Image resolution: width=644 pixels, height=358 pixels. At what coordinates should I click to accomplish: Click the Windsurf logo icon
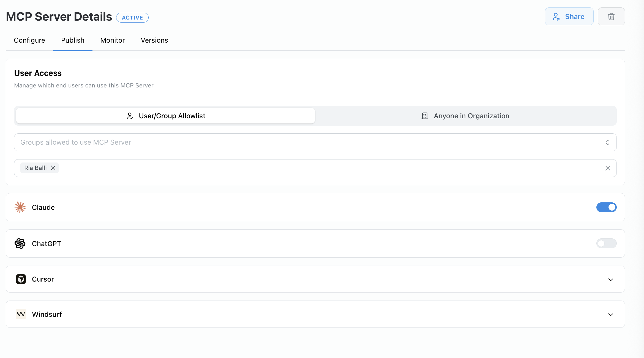tap(21, 314)
